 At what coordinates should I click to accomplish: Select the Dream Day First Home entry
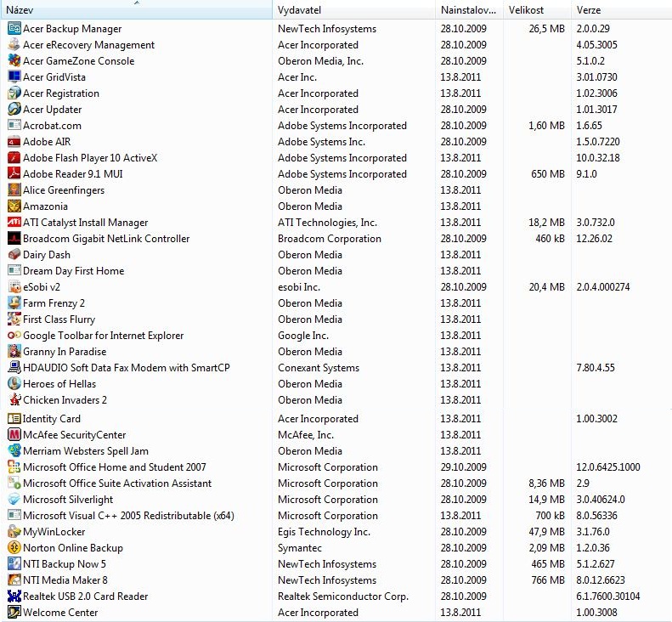73,271
